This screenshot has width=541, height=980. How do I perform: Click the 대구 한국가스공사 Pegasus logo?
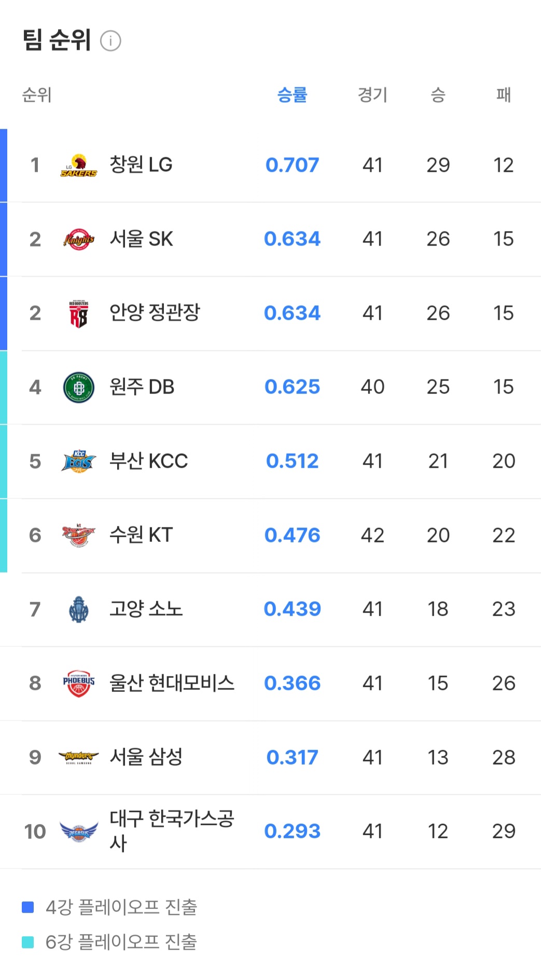pyautogui.click(x=78, y=831)
